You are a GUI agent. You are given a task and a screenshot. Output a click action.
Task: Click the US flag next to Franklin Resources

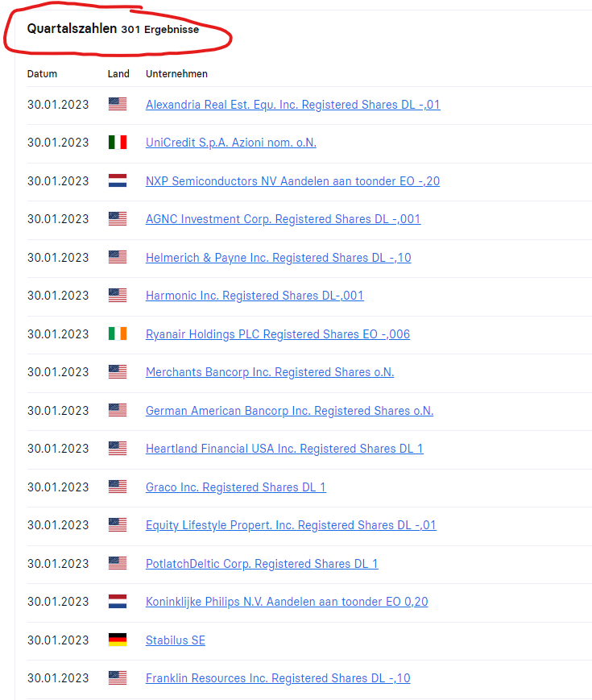[118, 677]
